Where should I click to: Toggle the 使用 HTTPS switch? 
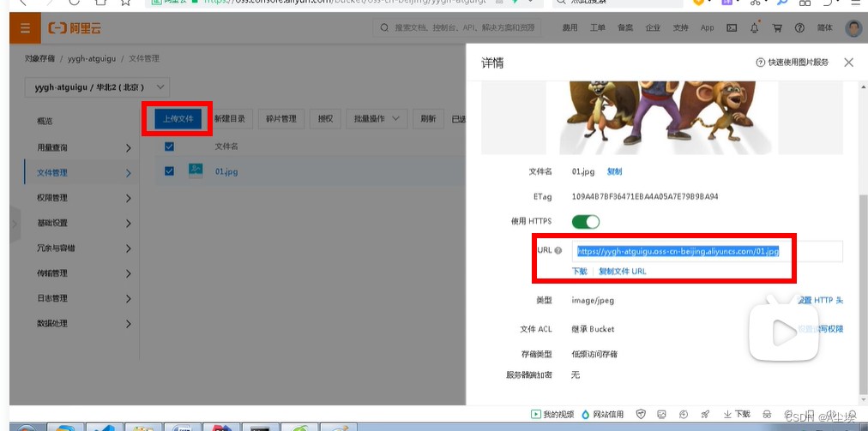click(585, 222)
